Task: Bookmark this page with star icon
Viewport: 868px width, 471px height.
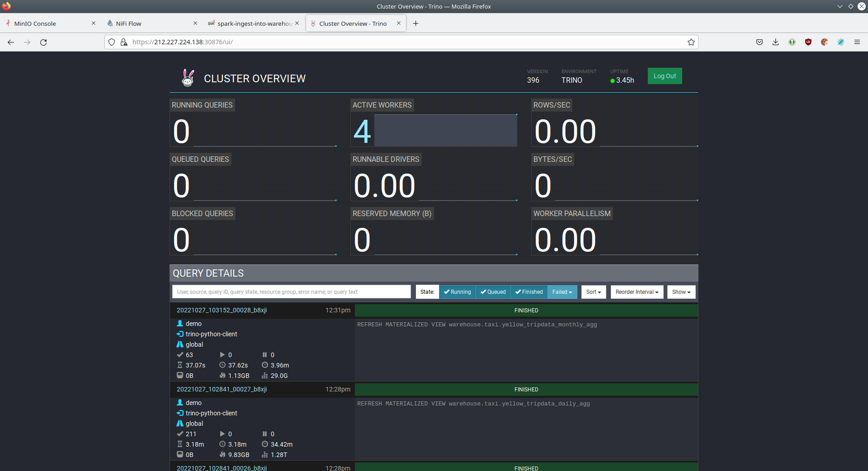Action: point(691,42)
